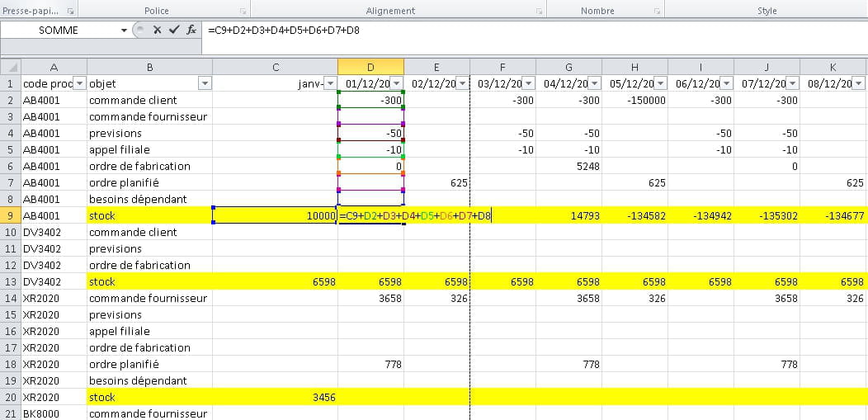Select column B header
The width and height of the screenshot is (868, 420).
[150, 67]
